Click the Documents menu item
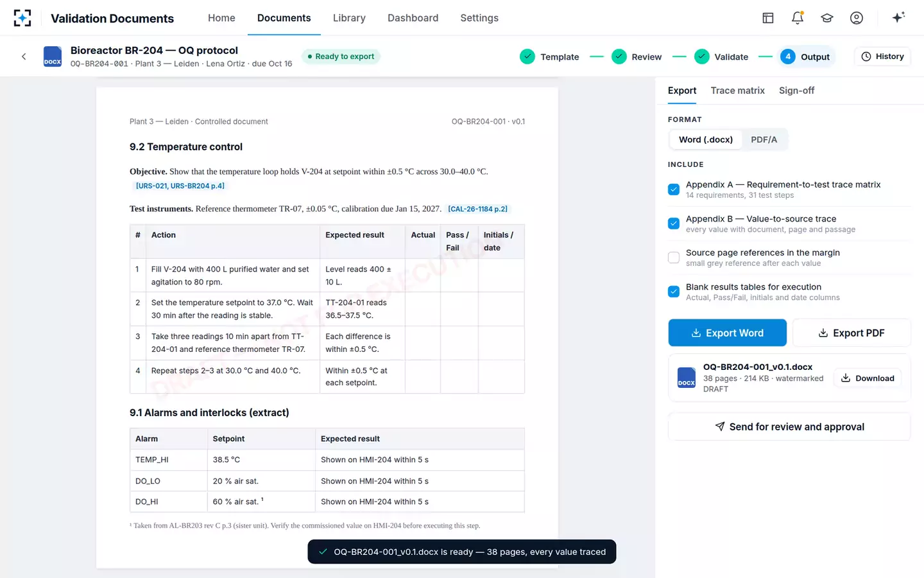The image size is (924, 578). (x=284, y=18)
